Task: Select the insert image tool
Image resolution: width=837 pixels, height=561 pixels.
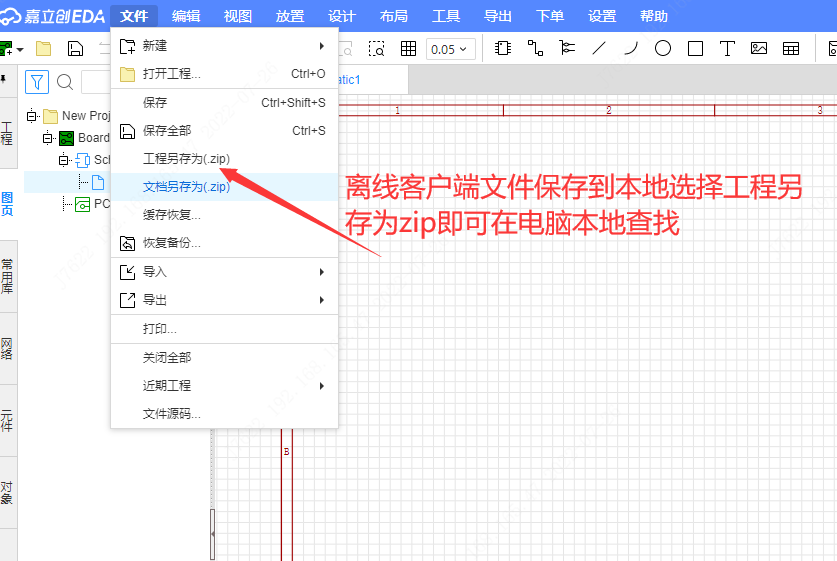Action: click(x=759, y=49)
